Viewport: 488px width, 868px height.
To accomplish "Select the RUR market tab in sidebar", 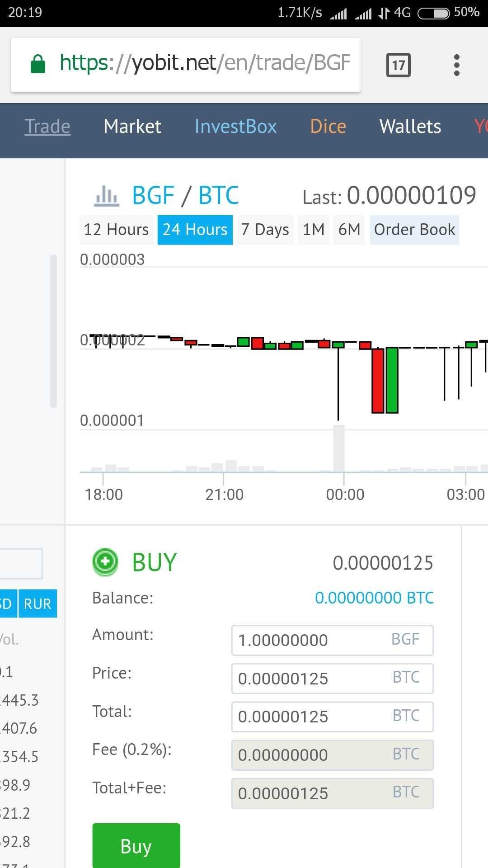I will (38, 604).
